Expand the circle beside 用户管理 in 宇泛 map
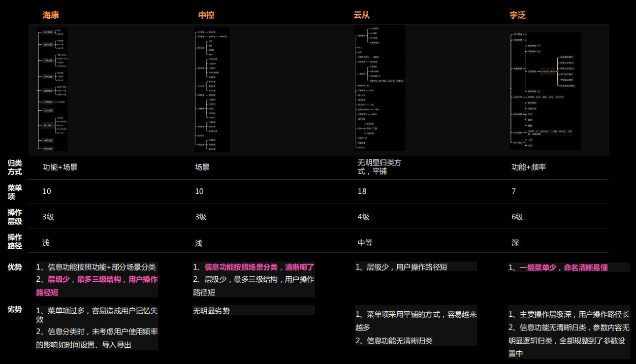636x364 pixels. [x=525, y=34]
